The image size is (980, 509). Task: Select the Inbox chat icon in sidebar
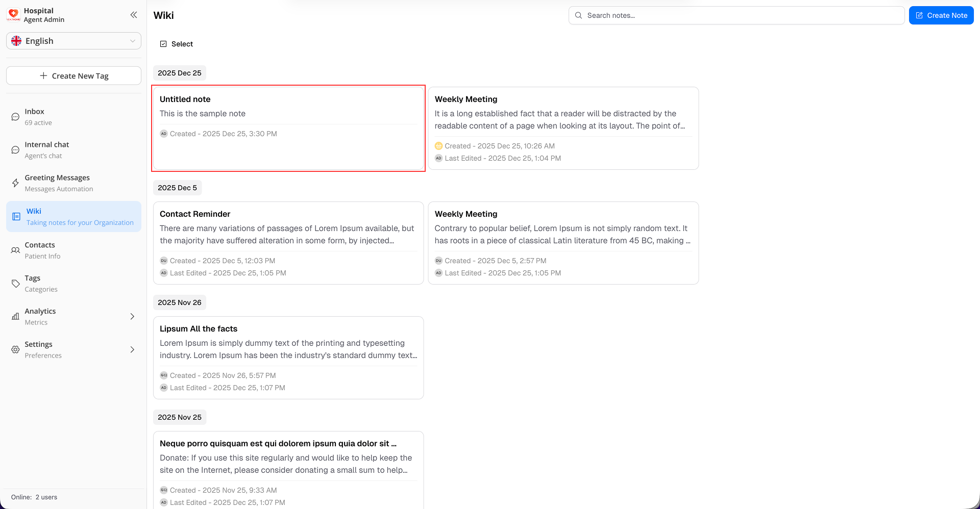[15, 116]
